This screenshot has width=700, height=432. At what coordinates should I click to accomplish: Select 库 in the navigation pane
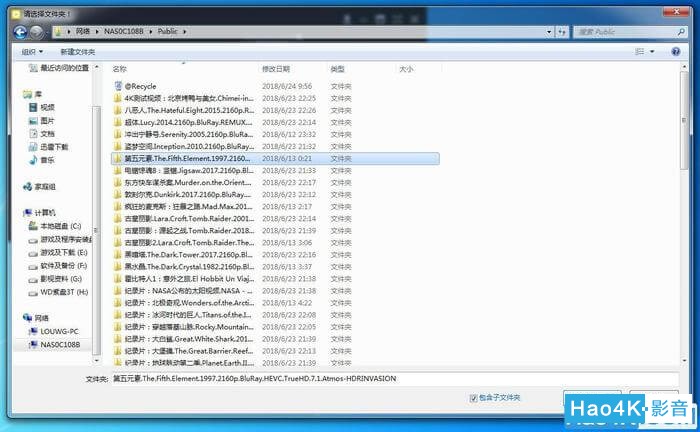[x=38, y=94]
